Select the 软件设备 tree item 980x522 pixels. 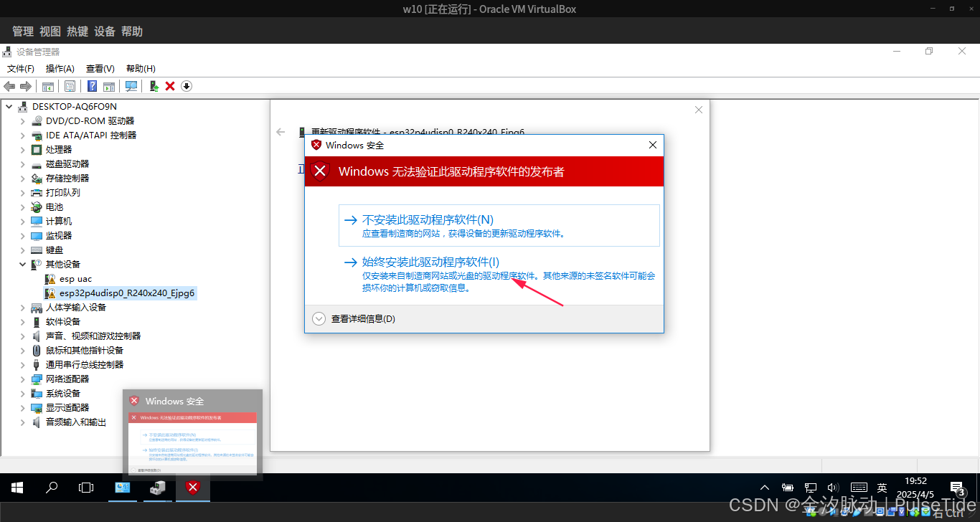tap(63, 321)
